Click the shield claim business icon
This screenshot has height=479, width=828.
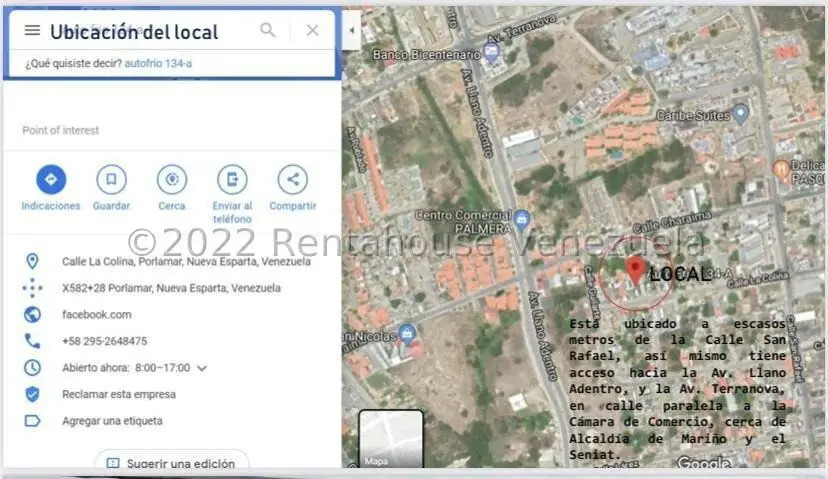coord(32,394)
